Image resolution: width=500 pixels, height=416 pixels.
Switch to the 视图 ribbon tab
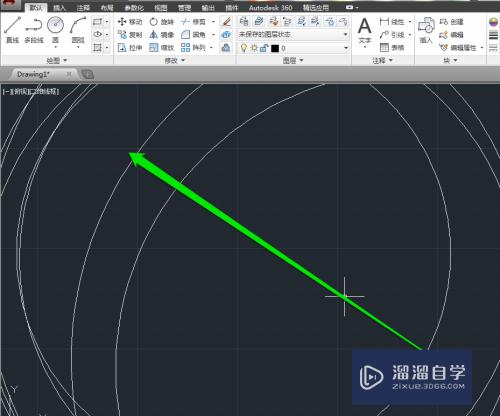(161, 7)
